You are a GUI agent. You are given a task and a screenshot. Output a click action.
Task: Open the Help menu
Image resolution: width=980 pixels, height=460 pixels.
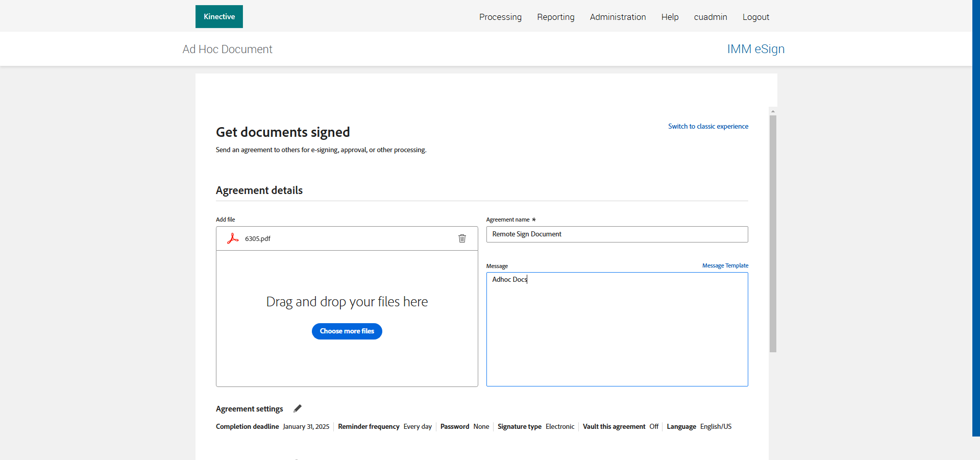(x=670, y=17)
